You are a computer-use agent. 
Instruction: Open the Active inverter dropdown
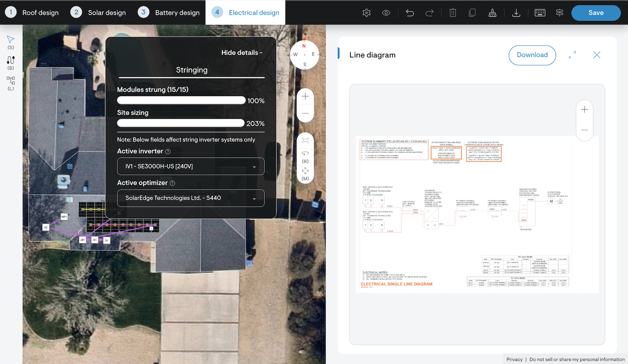tap(191, 166)
